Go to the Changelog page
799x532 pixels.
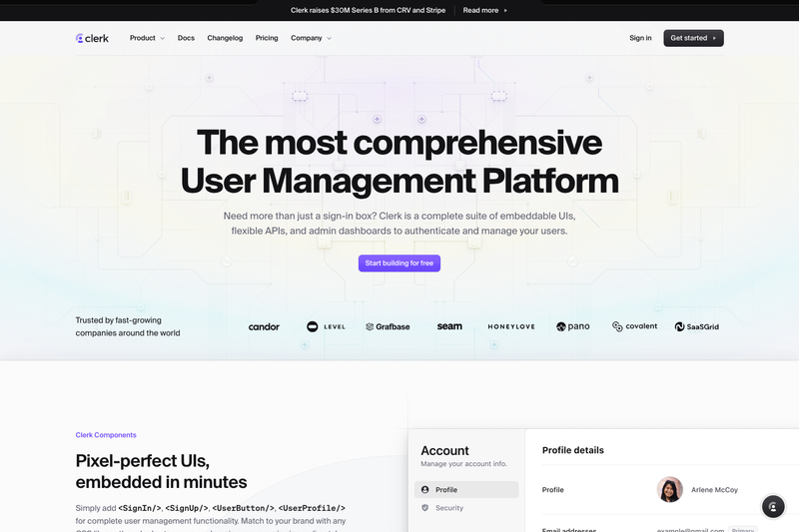click(x=225, y=38)
